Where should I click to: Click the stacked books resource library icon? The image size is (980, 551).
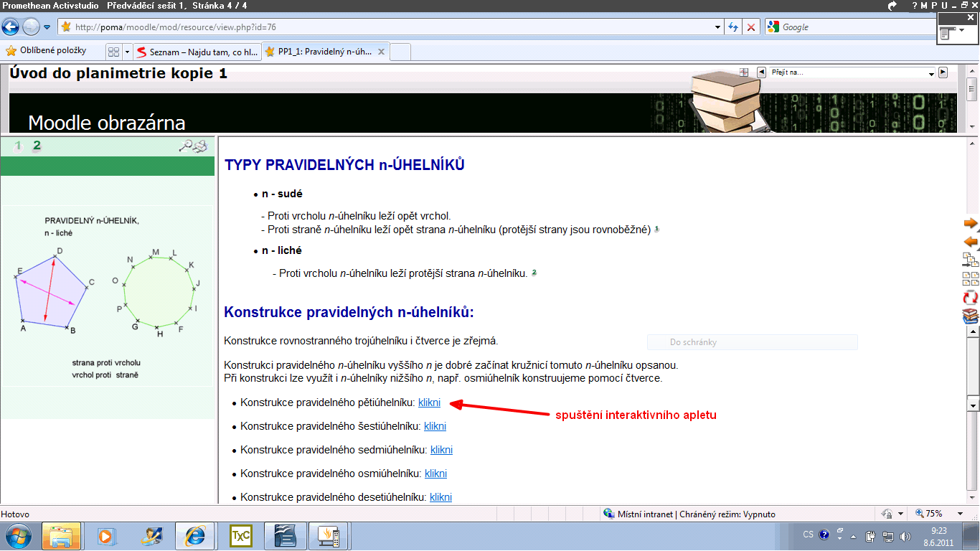971,316
